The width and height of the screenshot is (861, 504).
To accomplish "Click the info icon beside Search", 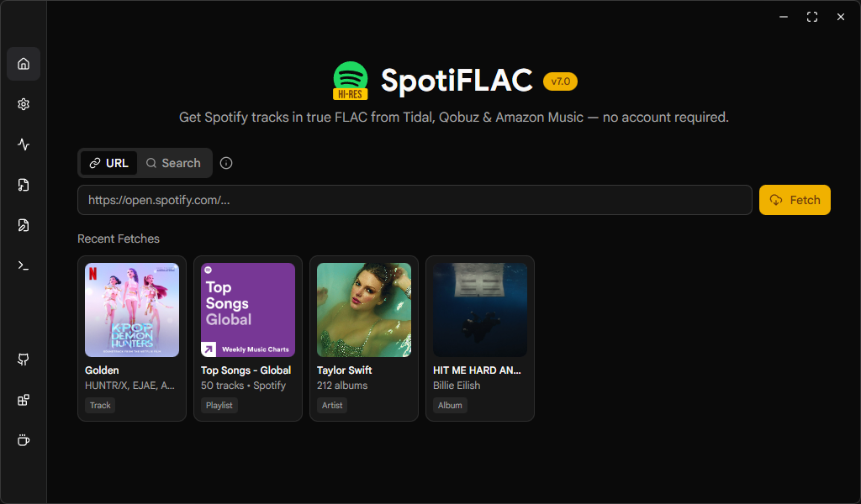I will tap(226, 163).
